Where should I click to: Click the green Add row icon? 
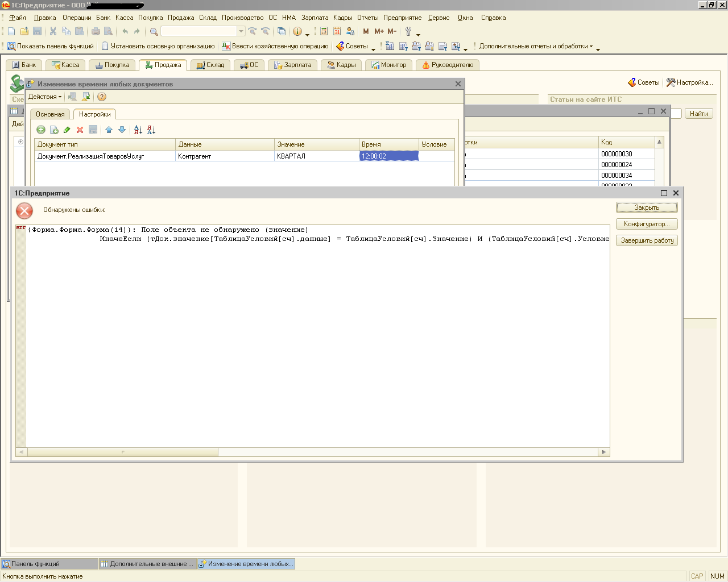[41, 130]
